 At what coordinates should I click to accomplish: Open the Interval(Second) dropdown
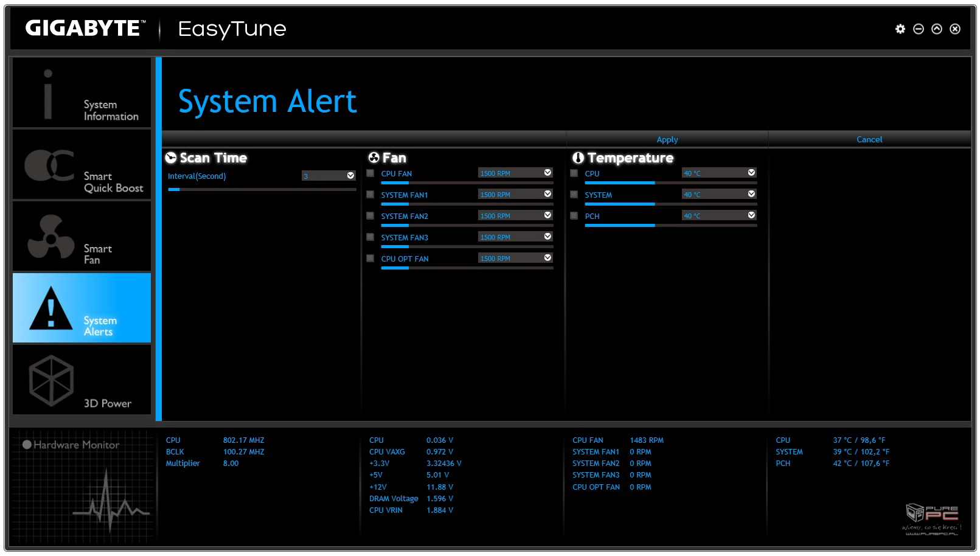click(328, 176)
